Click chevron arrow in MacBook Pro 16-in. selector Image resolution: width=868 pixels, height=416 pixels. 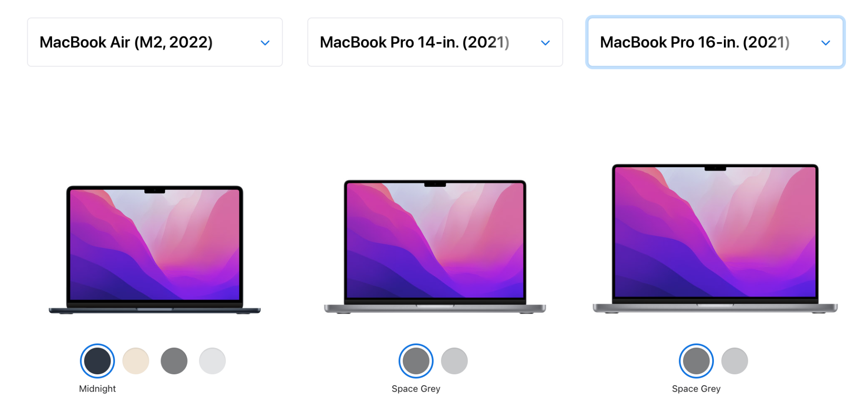pos(826,43)
